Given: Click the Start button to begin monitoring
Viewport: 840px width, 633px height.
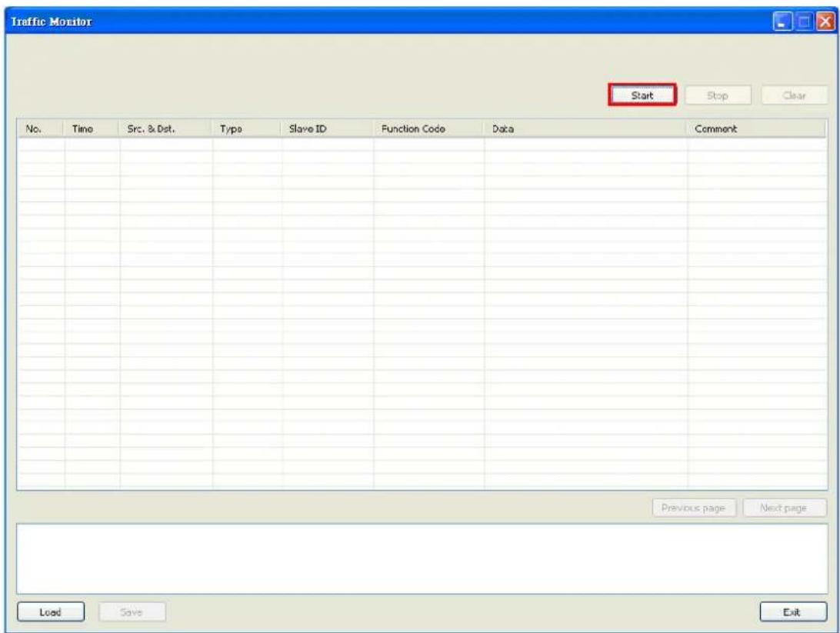Looking at the screenshot, I should (x=642, y=95).
